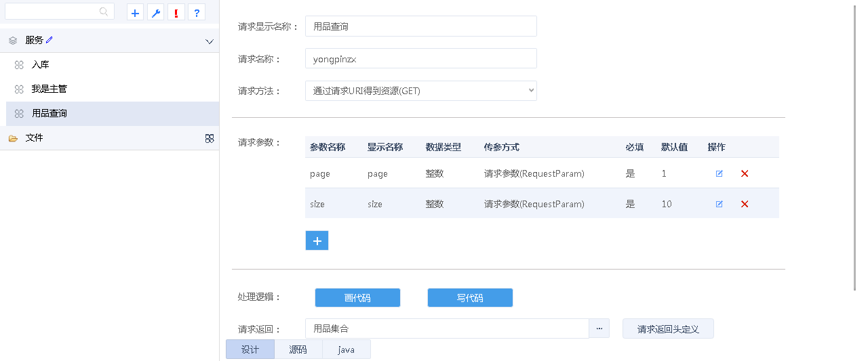Viewport: 868px width, 361px height.
Task: Click the search magnifier icon
Action: (104, 12)
